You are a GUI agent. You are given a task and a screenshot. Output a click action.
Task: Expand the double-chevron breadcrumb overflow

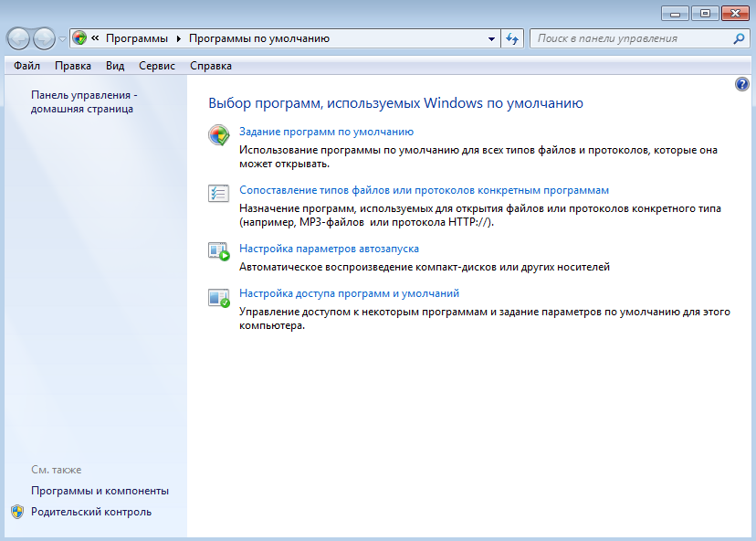point(95,38)
